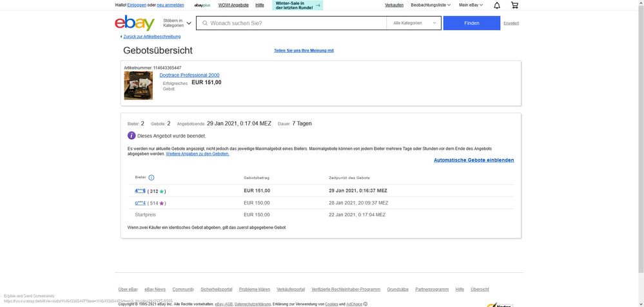The height and width of the screenshot is (307, 644).
Task: Open the Dogtrace Professional 2000 listing link
Action: coord(190,75)
